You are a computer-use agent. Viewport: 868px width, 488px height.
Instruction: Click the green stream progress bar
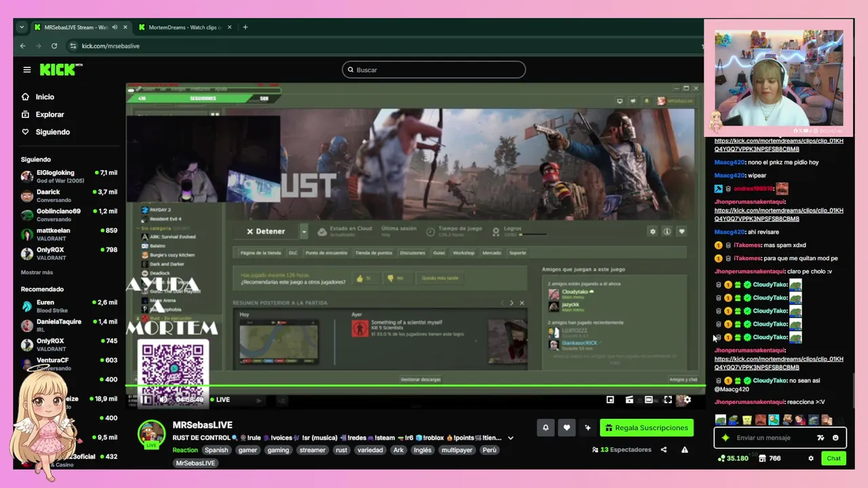point(415,386)
